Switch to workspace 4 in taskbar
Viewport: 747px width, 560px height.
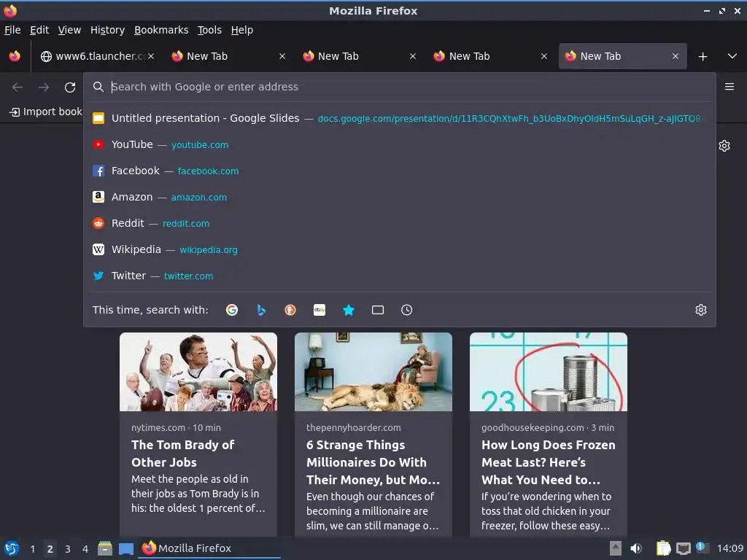pos(85,549)
